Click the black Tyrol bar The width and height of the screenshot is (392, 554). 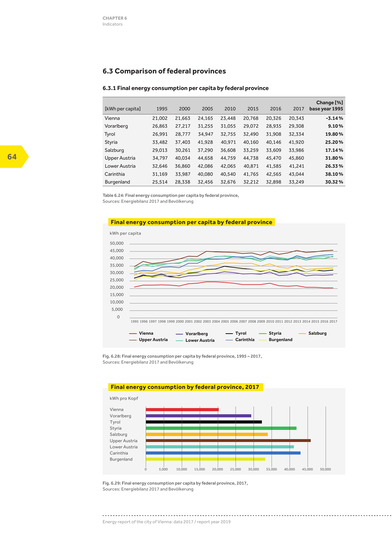click(x=204, y=422)
